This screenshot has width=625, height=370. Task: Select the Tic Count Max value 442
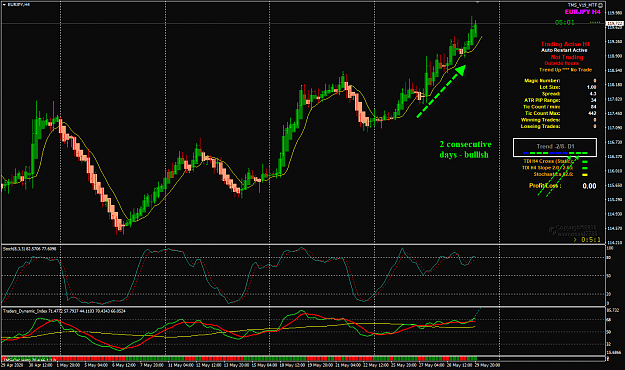(592, 113)
